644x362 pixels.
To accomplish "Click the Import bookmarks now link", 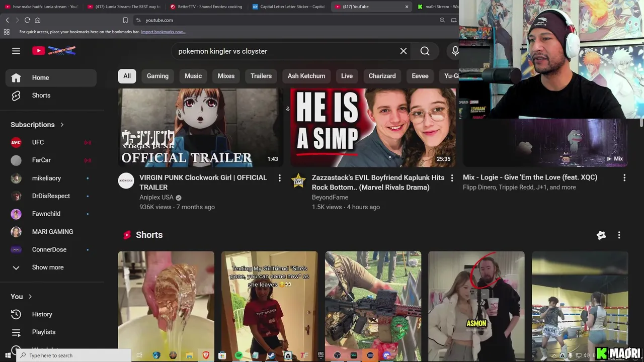I will pos(163,32).
